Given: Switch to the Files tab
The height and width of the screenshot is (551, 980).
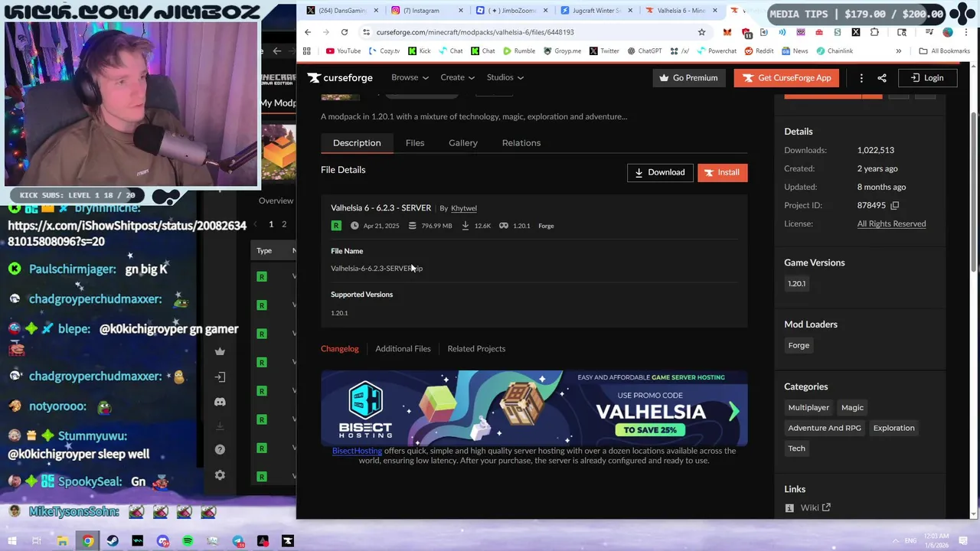Looking at the screenshot, I should click(415, 143).
